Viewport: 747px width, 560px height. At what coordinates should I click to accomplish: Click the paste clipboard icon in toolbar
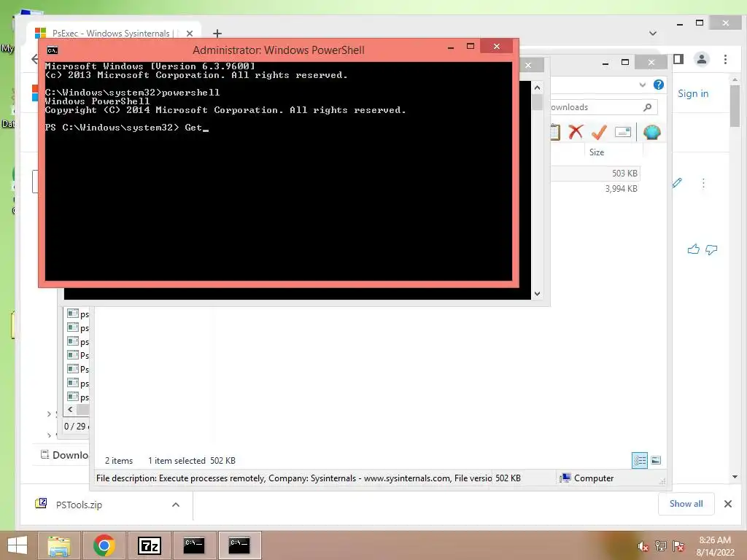point(555,132)
